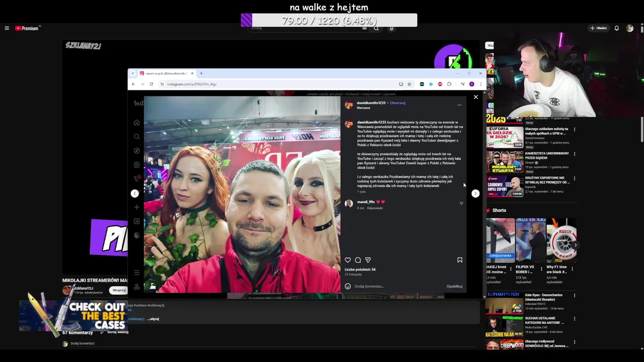Open YouTube notifications bell
The image size is (644, 362).
[x=616, y=28]
